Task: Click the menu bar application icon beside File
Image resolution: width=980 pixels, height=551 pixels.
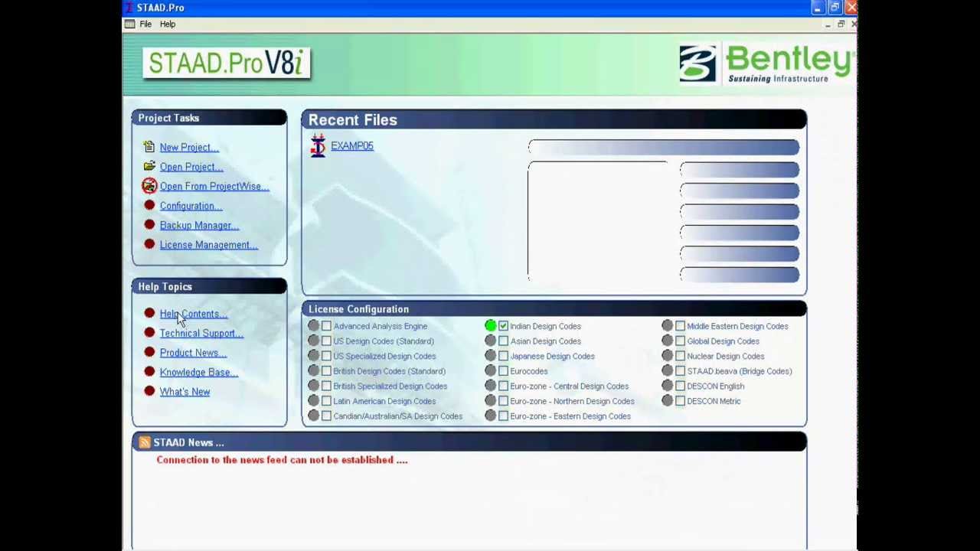Action: 129,24
